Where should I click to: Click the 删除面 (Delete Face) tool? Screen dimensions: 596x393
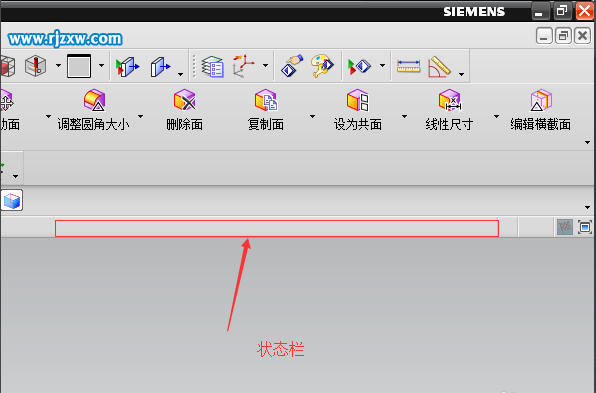click(185, 110)
